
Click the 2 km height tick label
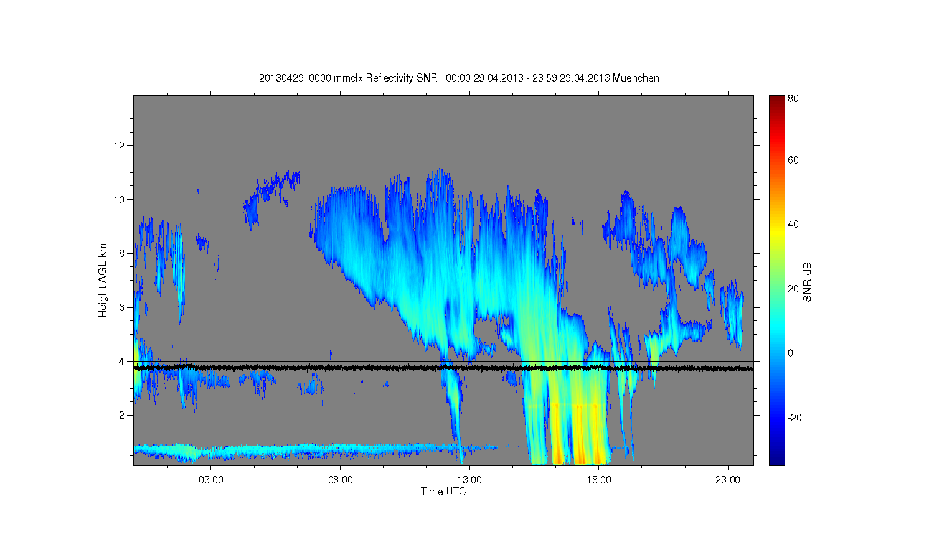click(122, 415)
